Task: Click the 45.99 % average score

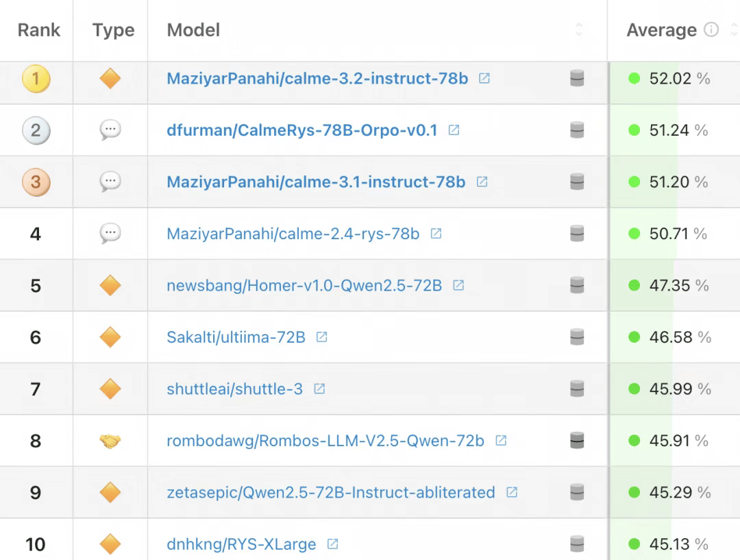Action: pyautogui.click(x=680, y=389)
